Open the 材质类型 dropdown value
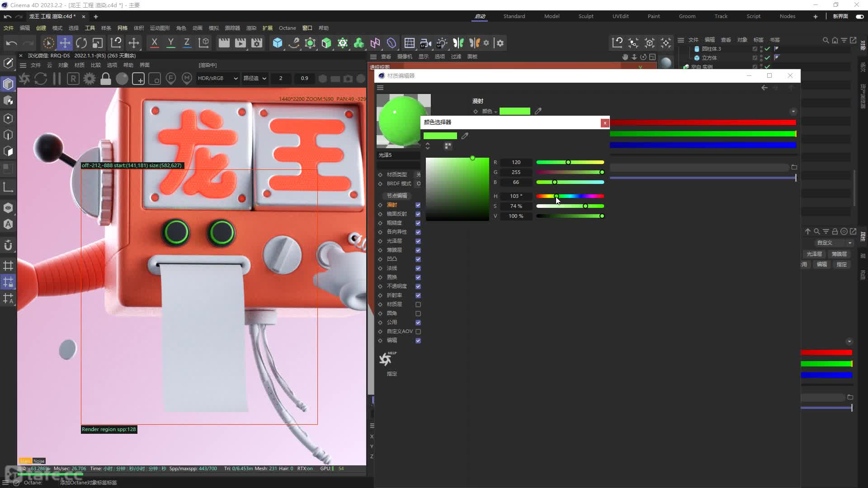The image size is (868, 488). (418, 174)
